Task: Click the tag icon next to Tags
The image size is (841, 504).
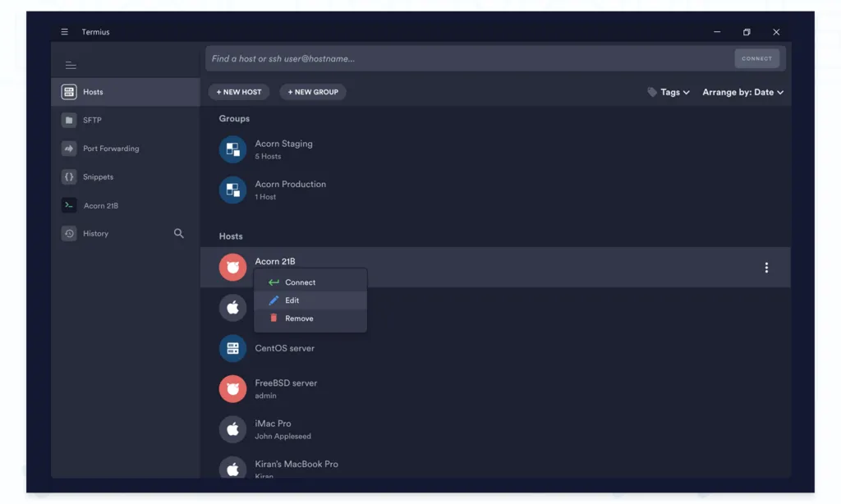Action: coord(652,92)
